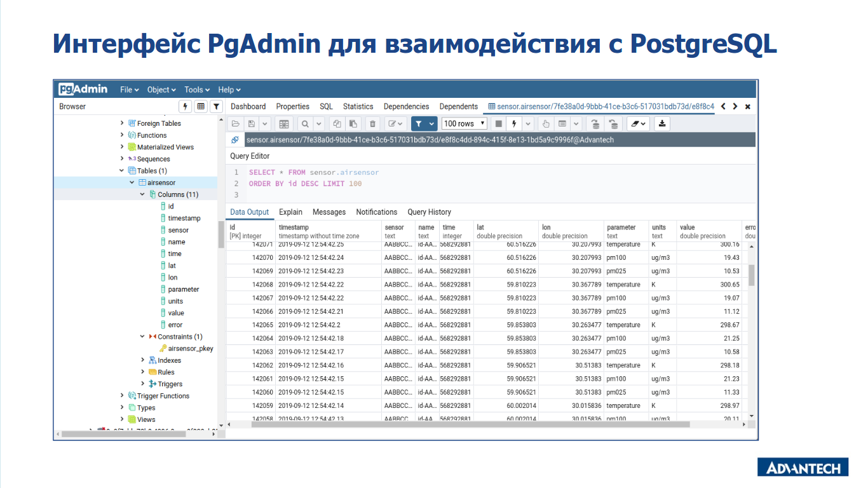The width and height of the screenshot is (868, 488).
Task: Open the File menu
Action: click(x=129, y=89)
